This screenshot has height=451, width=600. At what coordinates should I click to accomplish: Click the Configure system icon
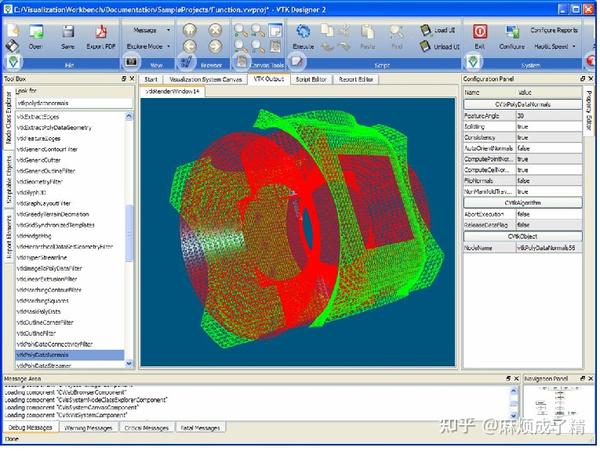[512, 31]
